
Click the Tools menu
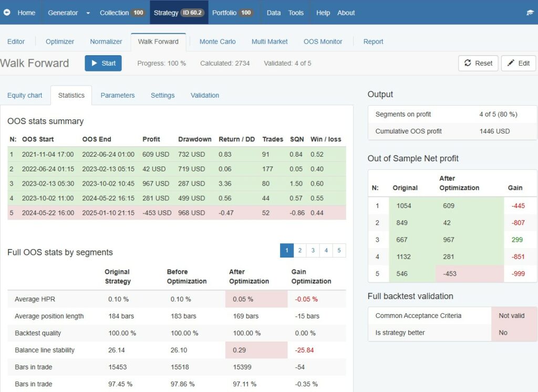(296, 13)
